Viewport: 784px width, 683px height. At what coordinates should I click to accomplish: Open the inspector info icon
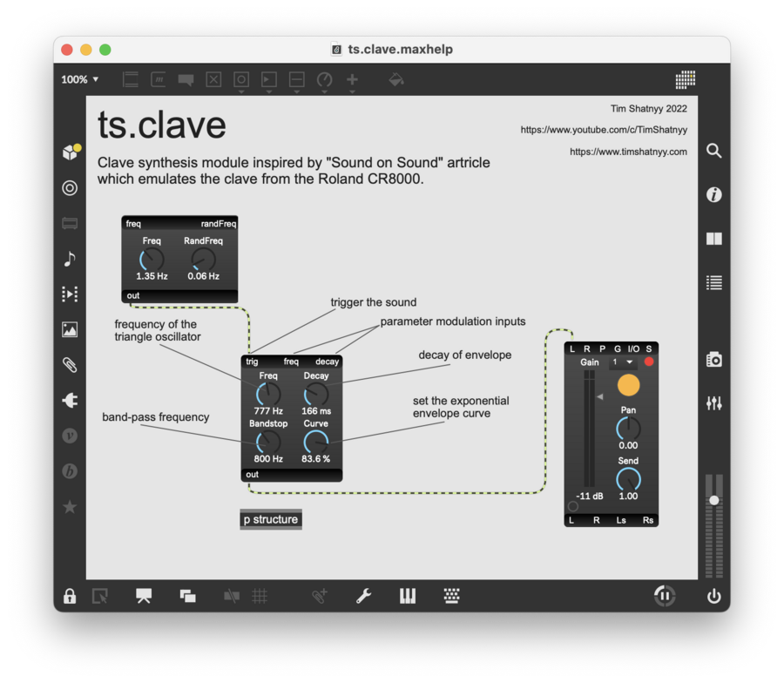coord(714,194)
